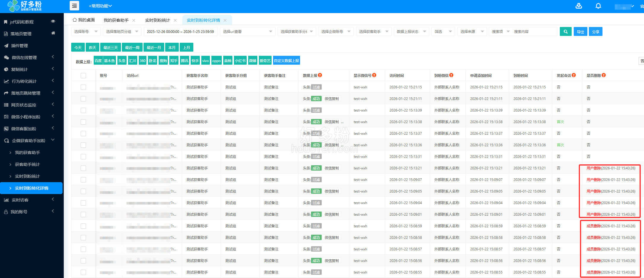Click the eye icon next to jsf代码和教程

53,21
